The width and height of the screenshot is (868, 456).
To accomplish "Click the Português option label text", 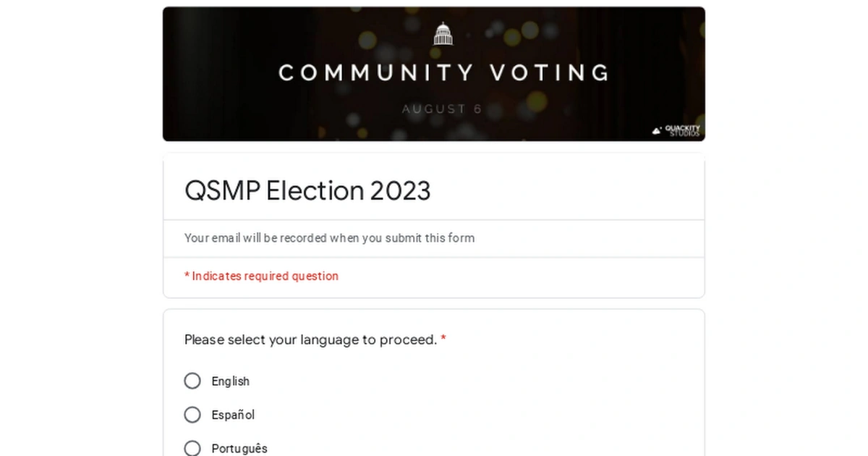I will coord(239,449).
